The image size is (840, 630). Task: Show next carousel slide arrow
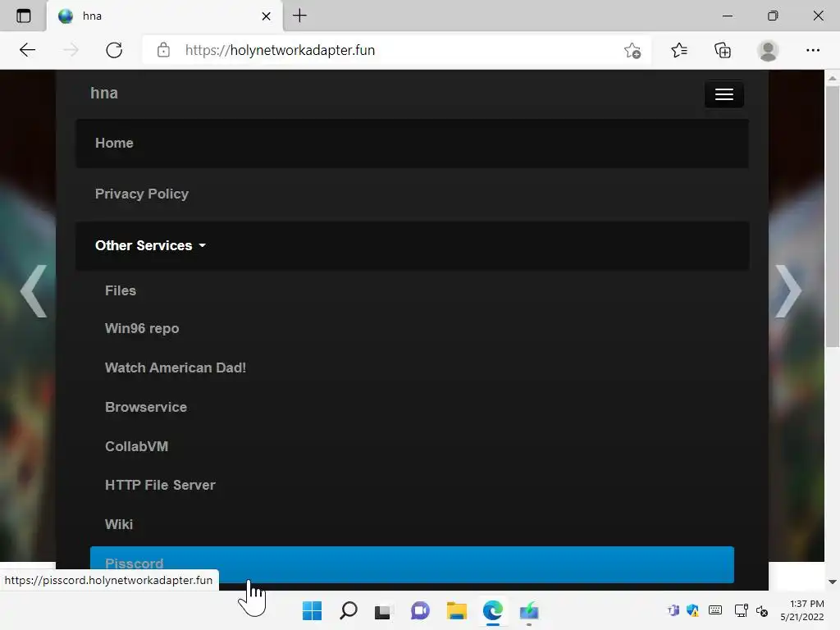[x=788, y=291]
